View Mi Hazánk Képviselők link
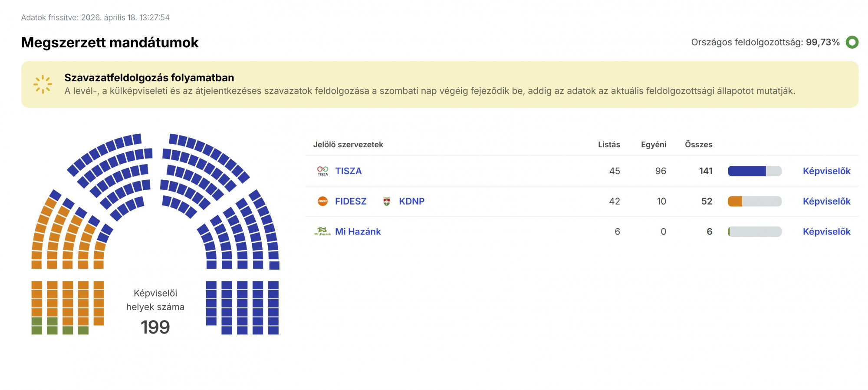This screenshot has width=868, height=390. tap(826, 232)
